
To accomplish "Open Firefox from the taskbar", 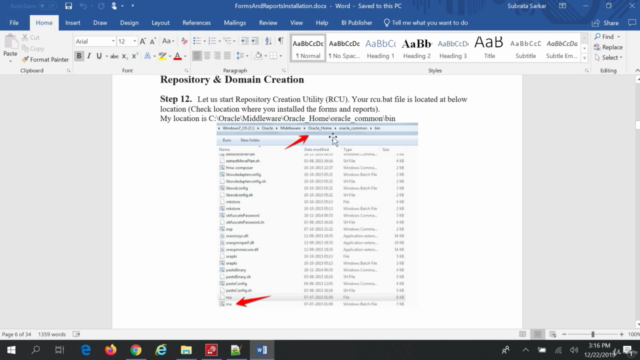I will point(111,350).
